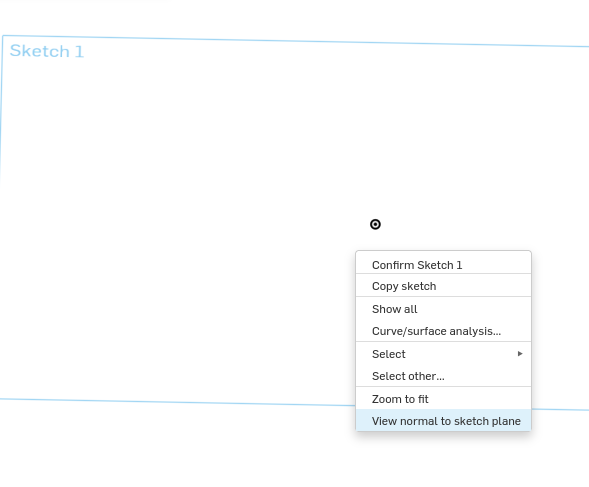The image size is (589, 487).
Task: Click blank canvas inside the sketch plane
Action: pos(188,188)
